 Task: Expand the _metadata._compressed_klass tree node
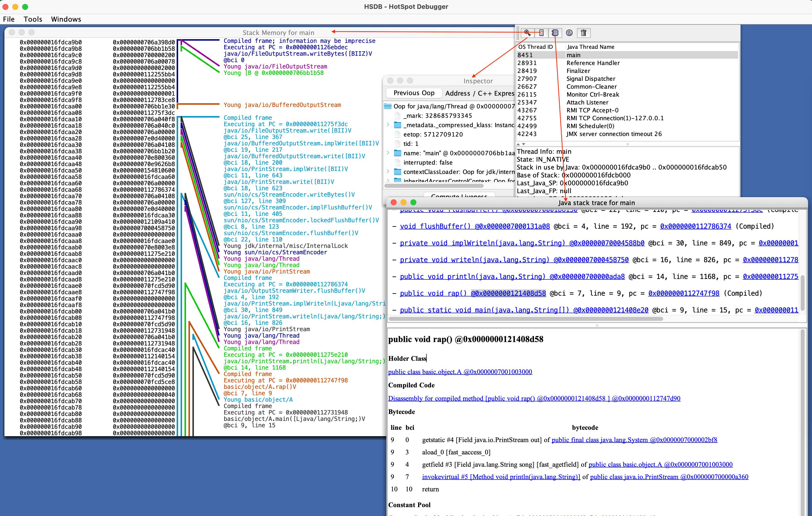coord(388,125)
